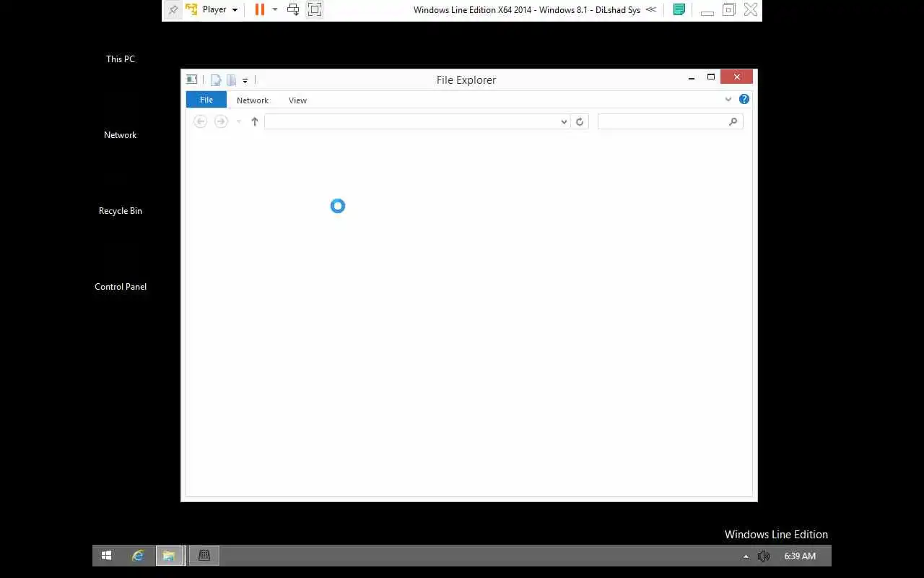
Task: Expand the File Explorer ribbon
Action: (x=728, y=100)
